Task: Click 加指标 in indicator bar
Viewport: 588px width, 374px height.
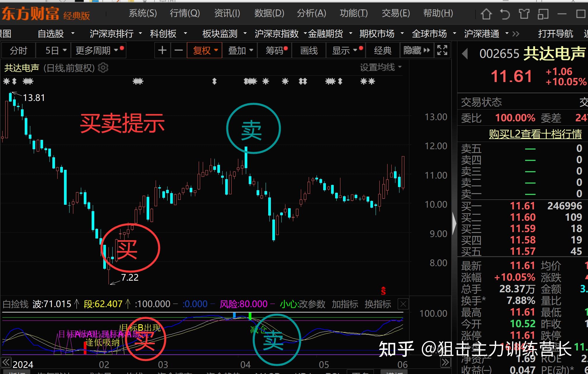Action: click(345, 304)
